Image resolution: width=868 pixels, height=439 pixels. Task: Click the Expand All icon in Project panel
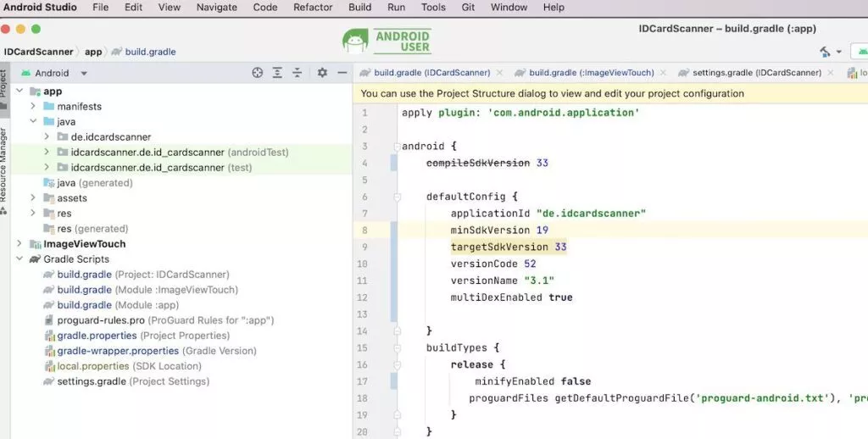pyautogui.click(x=277, y=73)
